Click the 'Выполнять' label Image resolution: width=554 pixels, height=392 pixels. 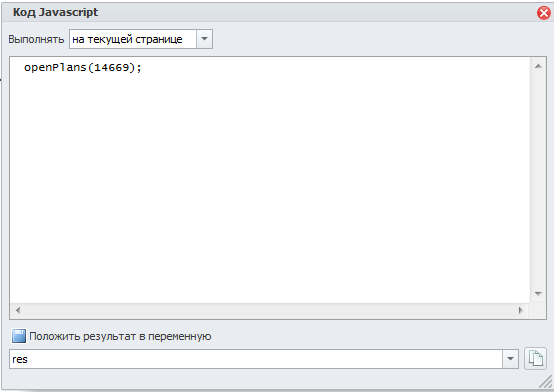click(36, 39)
